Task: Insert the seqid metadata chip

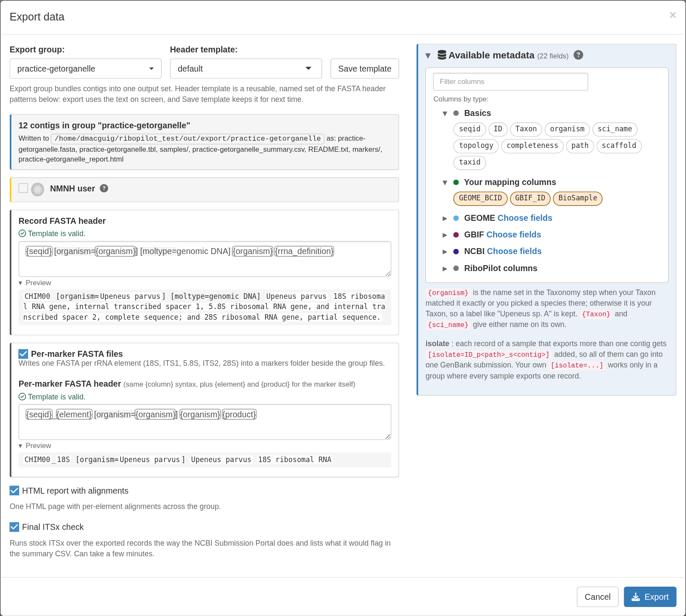Action: pos(470,129)
